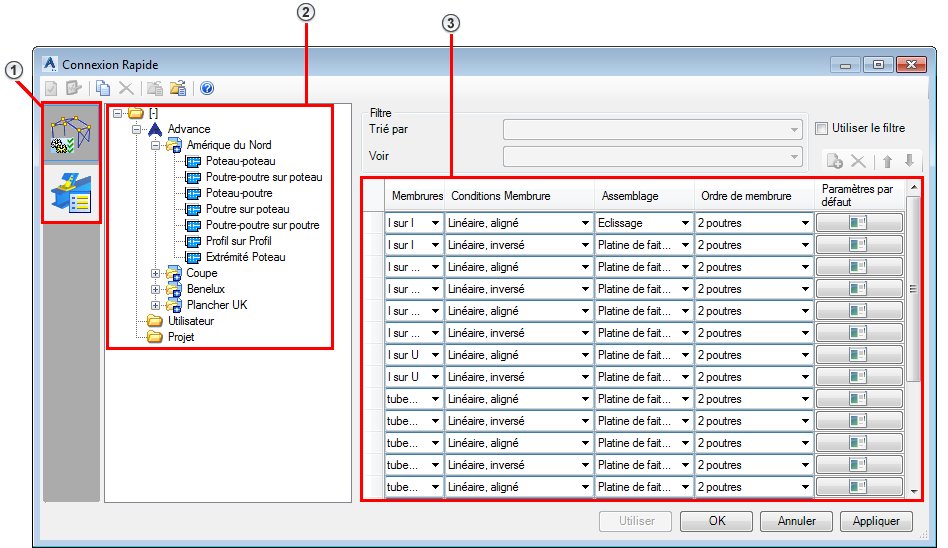Click the Conditions Membrure column header
Viewport: 948px width, 548px height.
pos(520,196)
